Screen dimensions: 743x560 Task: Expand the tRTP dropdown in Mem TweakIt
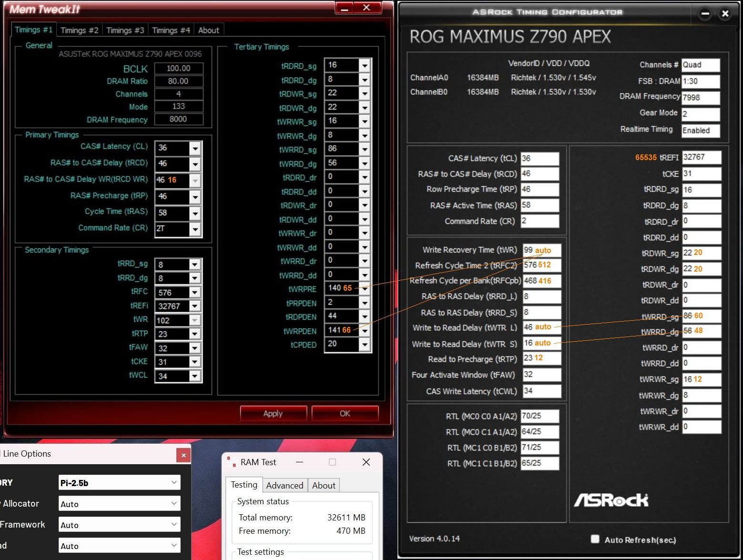click(x=194, y=334)
